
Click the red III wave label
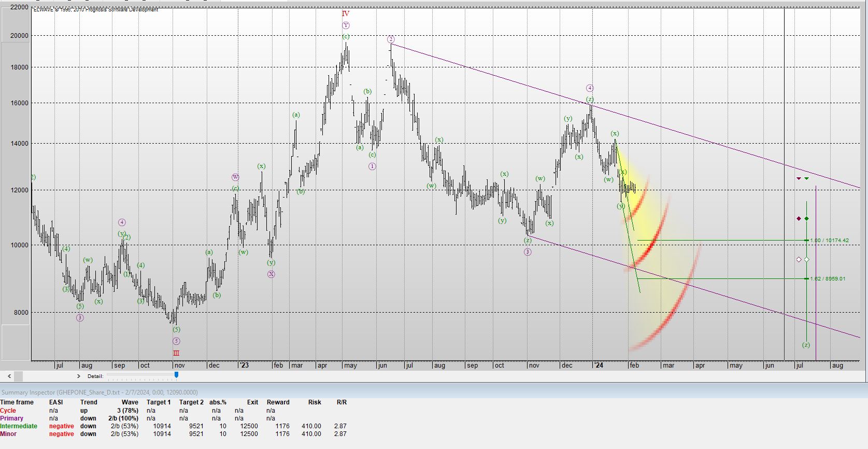[176, 353]
